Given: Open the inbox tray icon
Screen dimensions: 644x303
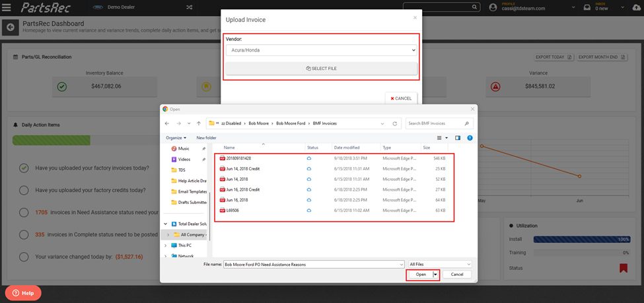Looking at the screenshot, I should (x=587, y=7).
